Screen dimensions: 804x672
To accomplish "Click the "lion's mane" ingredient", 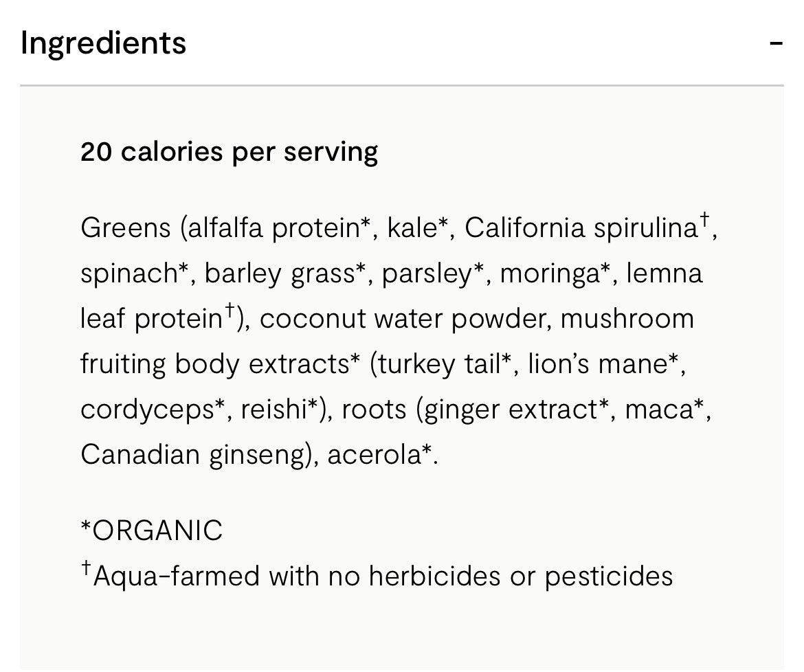I will 597,364.
